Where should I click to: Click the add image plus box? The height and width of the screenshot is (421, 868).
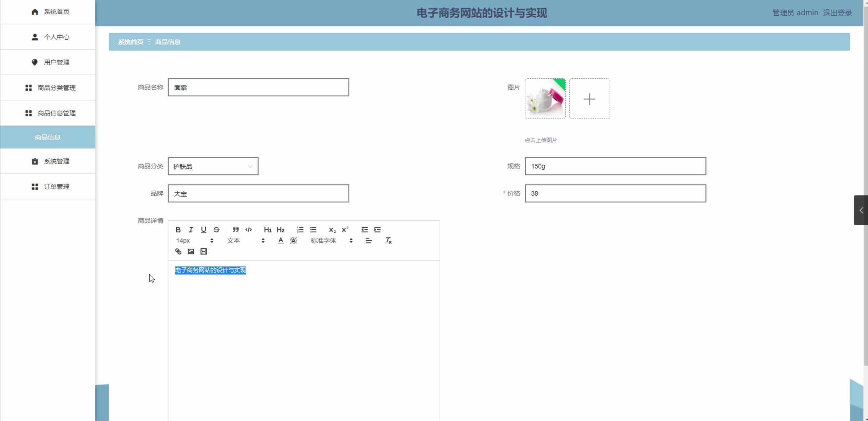pos(589,99)
